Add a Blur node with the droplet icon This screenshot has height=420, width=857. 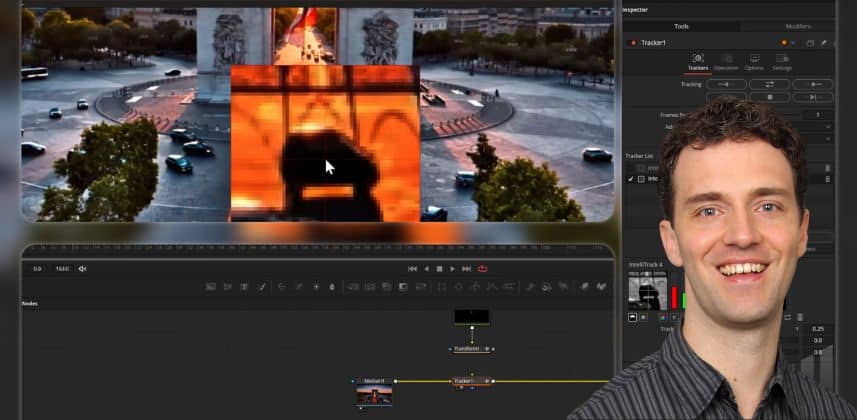coord(332,286)
